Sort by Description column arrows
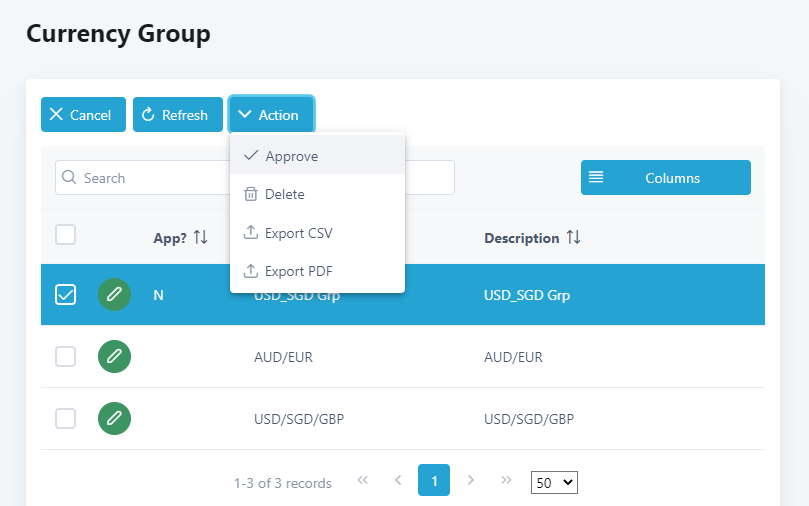809x506 pixels. [x=573, y=238]
